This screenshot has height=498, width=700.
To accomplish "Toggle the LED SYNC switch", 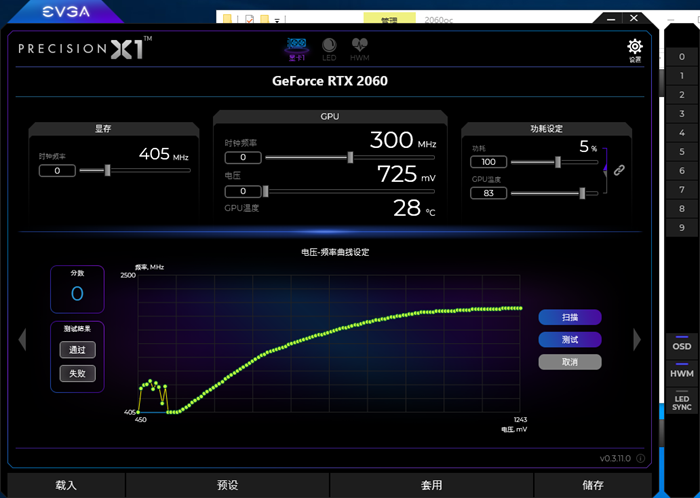I will click(x=682, y=401).
